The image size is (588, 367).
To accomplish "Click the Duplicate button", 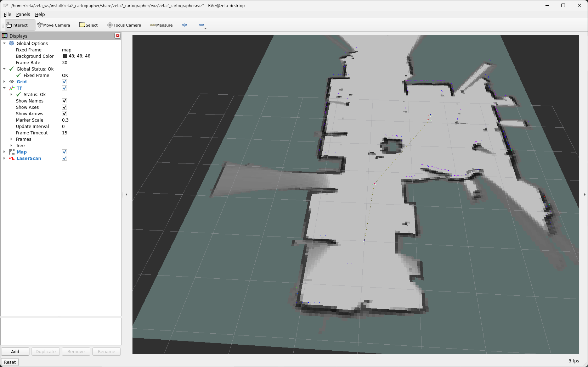I will click(x=46, y=351).
